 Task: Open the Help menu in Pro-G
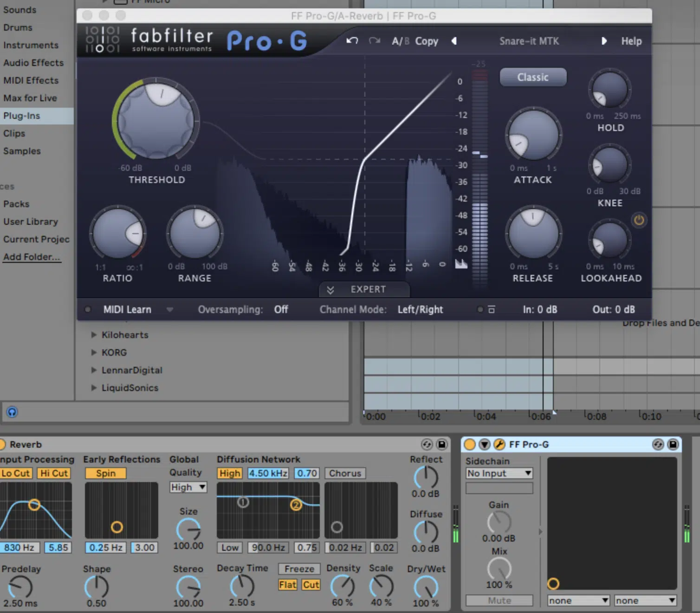click(x=631, y=41)
